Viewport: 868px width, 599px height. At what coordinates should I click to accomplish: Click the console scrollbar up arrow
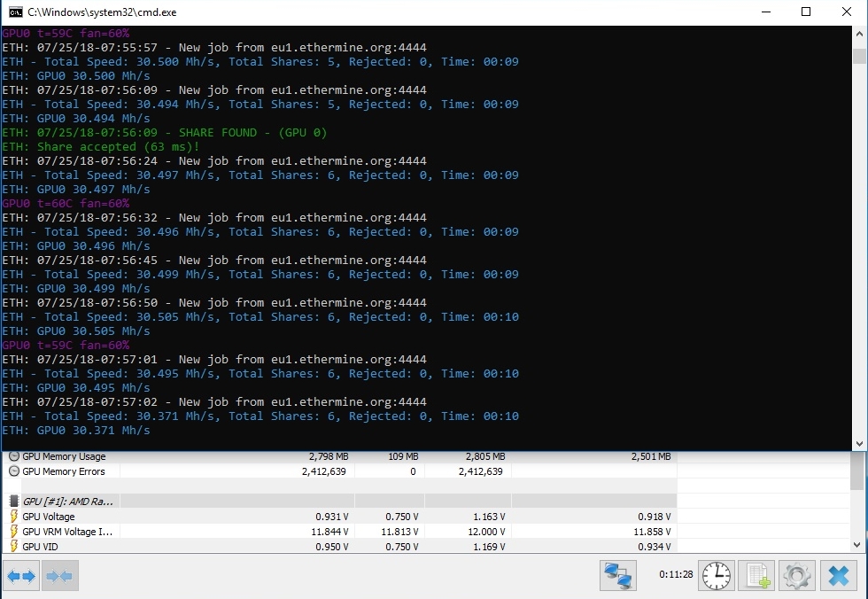coord(859,34)
